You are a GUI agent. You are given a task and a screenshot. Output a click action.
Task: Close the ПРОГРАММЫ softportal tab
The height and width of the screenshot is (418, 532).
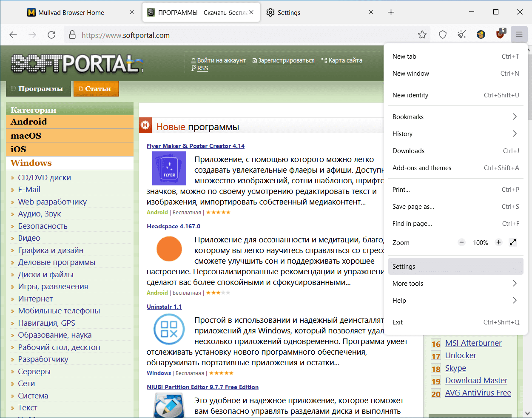coord(251,12)
